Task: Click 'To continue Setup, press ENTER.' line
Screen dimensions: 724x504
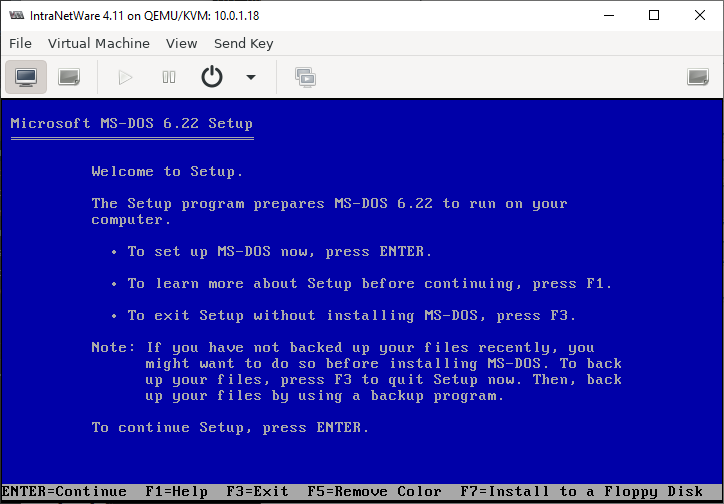Action: pos(230,427)
